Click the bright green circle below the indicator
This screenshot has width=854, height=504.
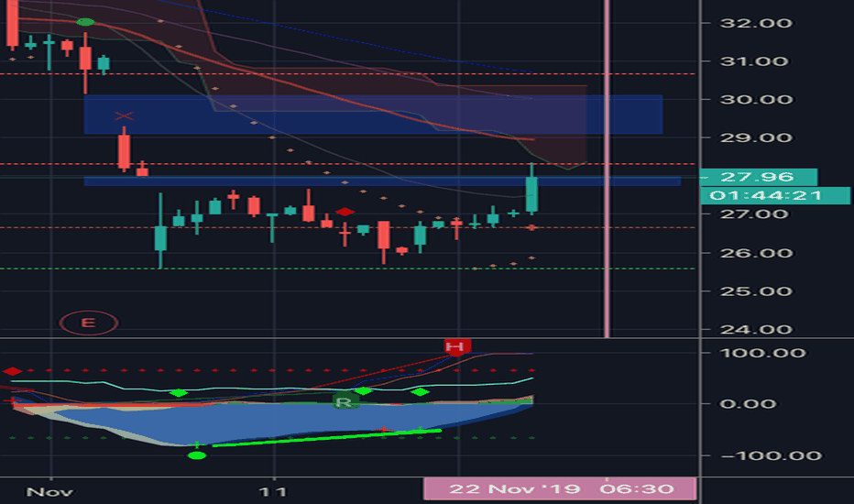point(197,455)
